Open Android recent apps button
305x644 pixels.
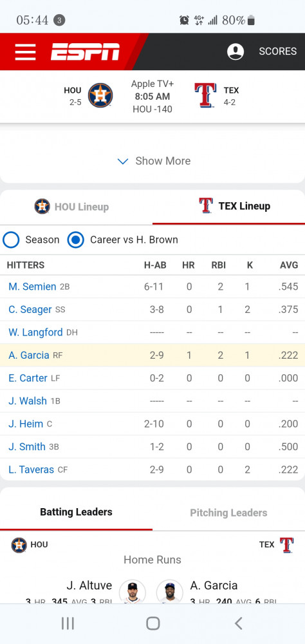(68, 623)
